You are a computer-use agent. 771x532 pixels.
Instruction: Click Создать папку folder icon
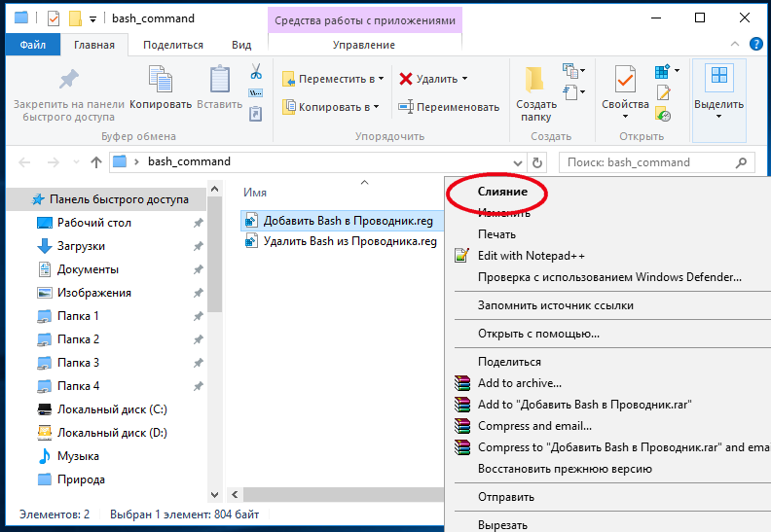(534, 80)
